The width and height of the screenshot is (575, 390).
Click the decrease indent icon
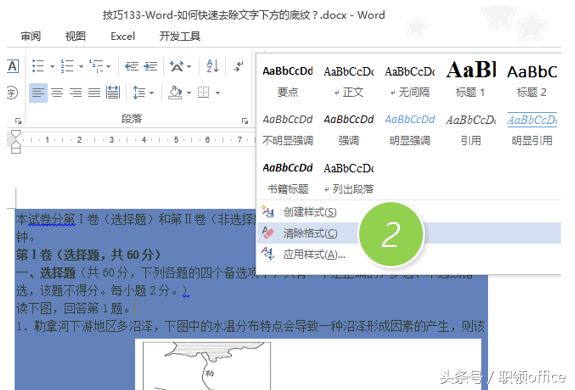132,66
